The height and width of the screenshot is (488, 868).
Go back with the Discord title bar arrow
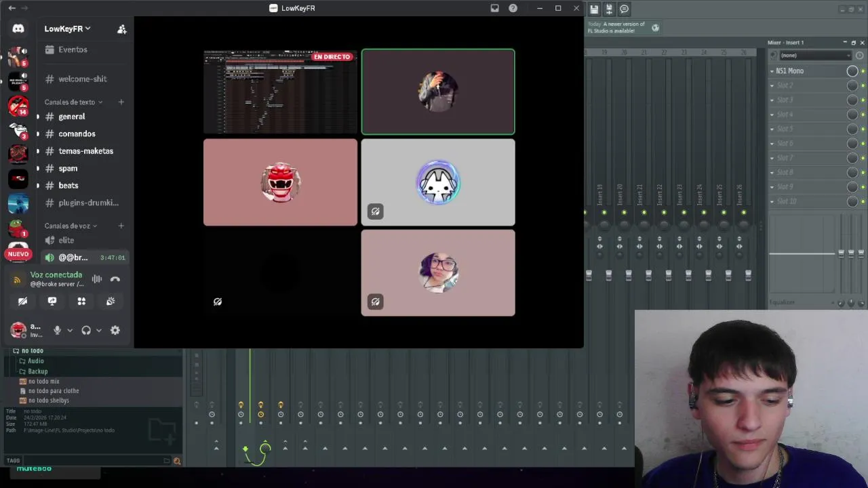pos(12,8)
